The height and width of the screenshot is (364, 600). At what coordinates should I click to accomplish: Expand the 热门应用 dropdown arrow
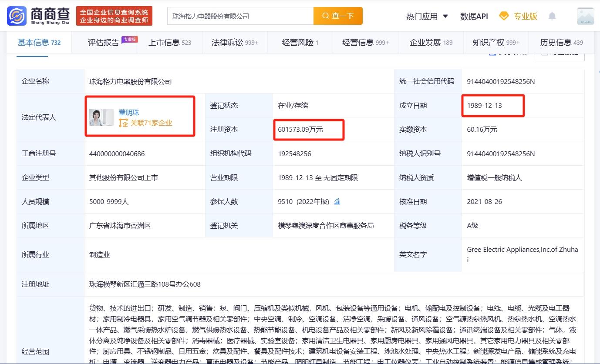point(445,16)
